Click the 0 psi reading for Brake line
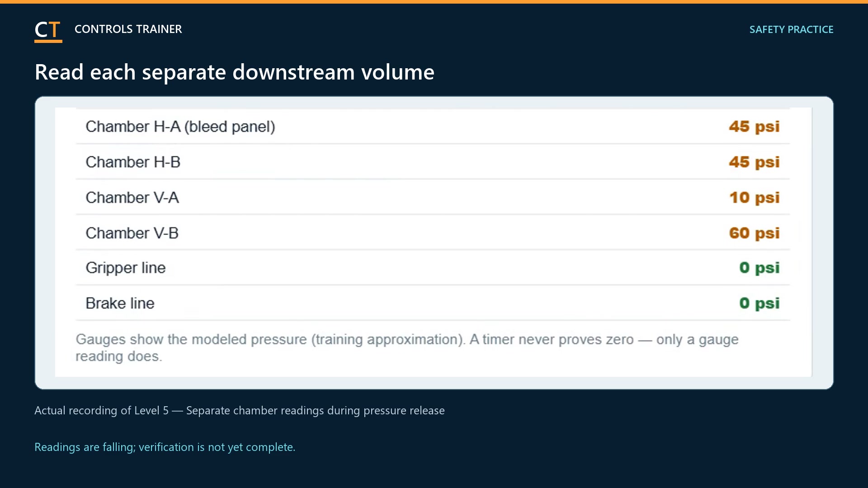The height and width of the screenshot is (488, 868). point(759,303)
